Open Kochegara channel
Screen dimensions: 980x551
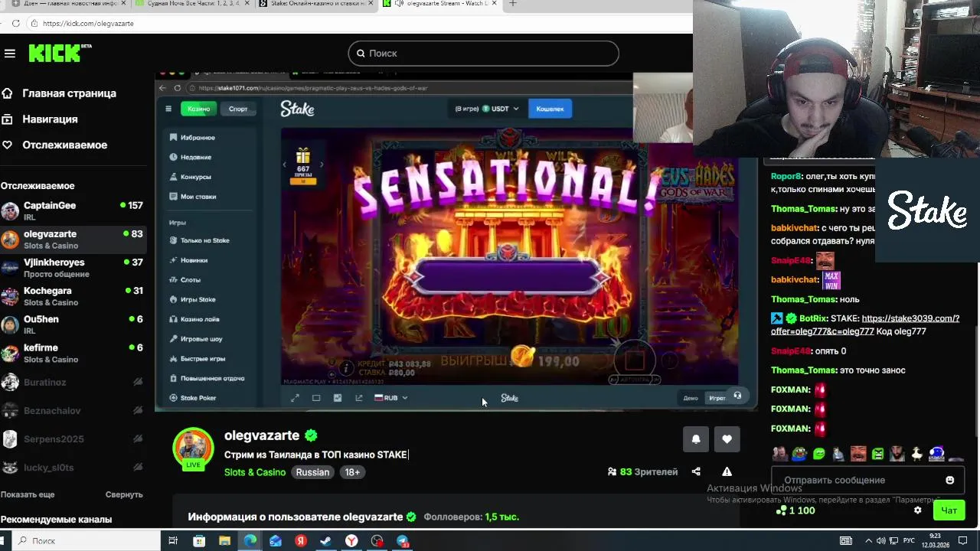point(73,295)
